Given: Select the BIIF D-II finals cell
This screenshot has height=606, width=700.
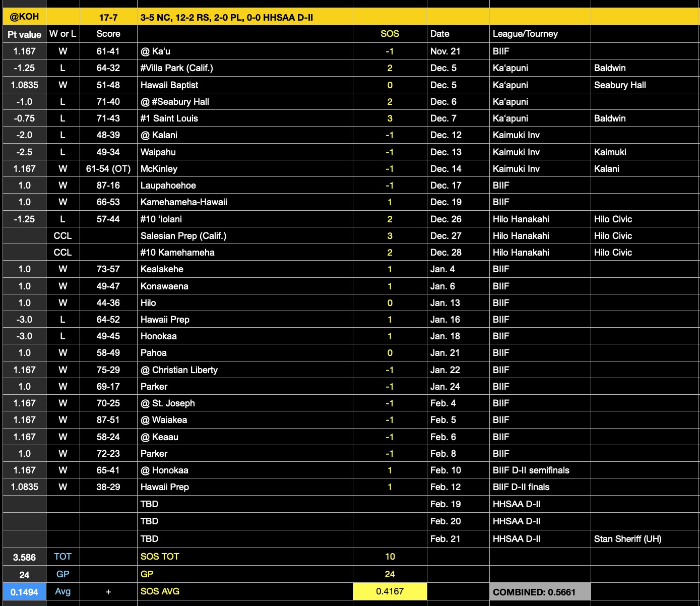Looking at the screenshot, I should pos(521,487).
